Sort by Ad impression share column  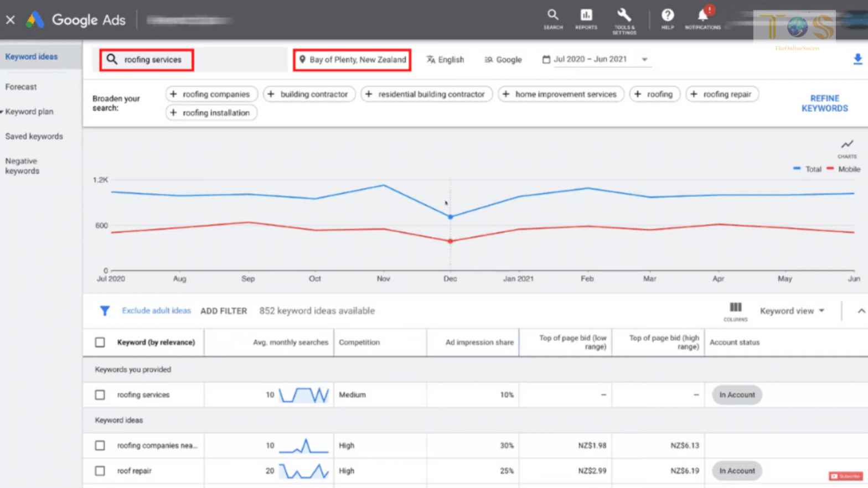(x=479, y=342)
